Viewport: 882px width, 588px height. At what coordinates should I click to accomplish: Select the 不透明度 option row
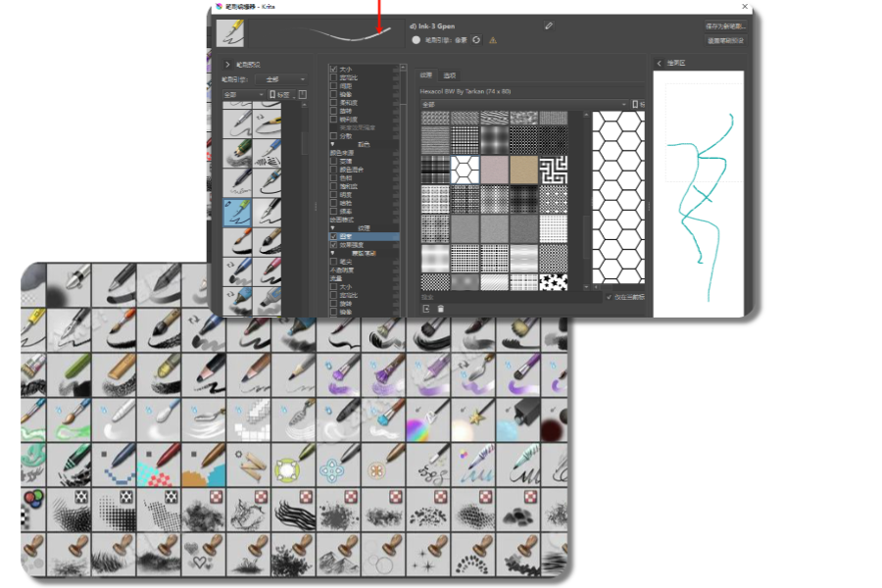tap(364, 270)
